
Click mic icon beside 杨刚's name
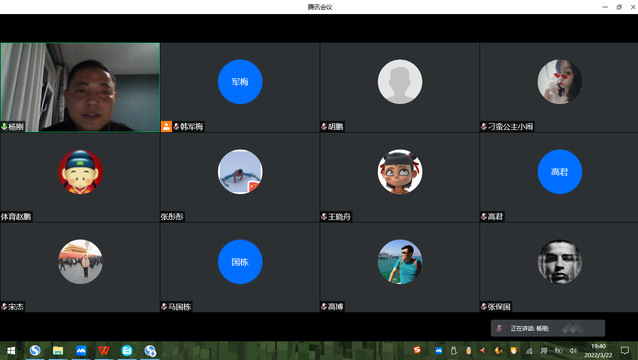pyautogui.click(x=4, y=127)
